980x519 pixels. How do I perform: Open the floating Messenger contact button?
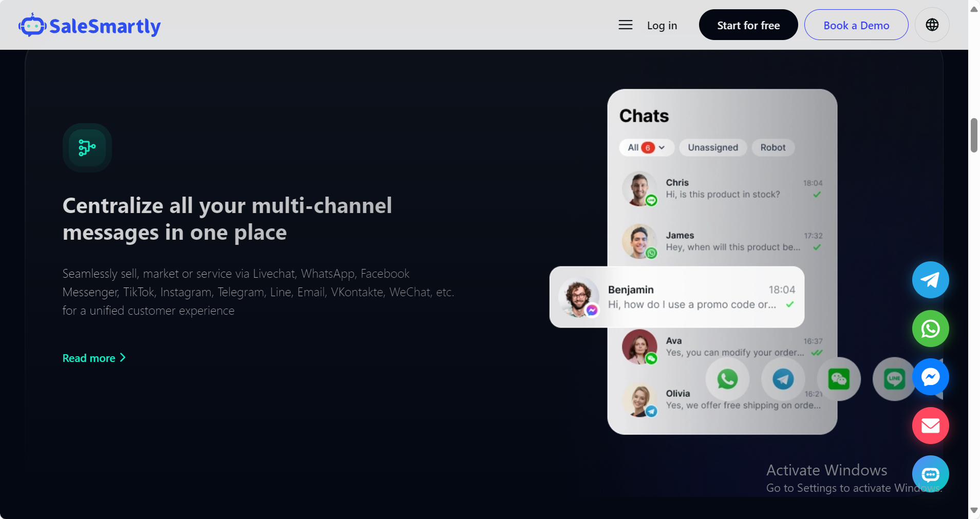click(930, 377)
